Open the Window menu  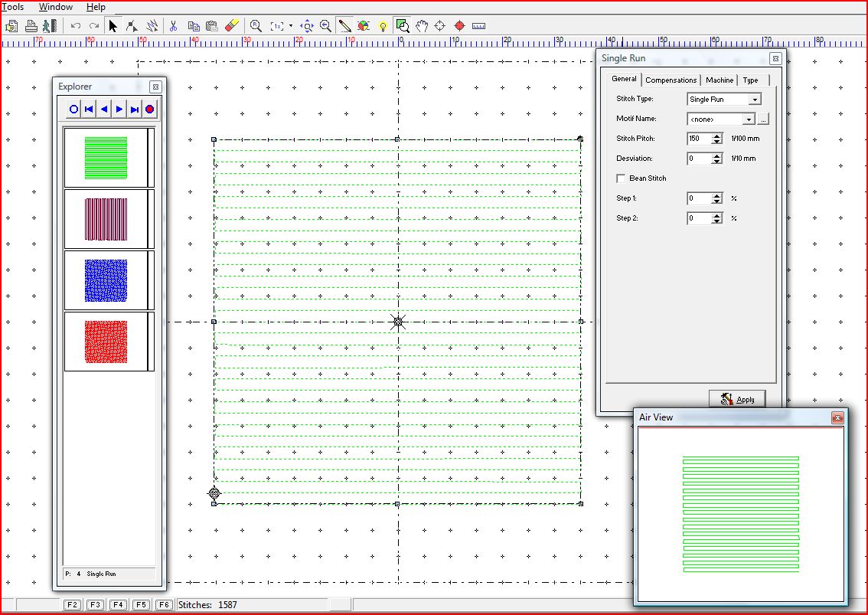pyautogui.click(x=55, y=7)
